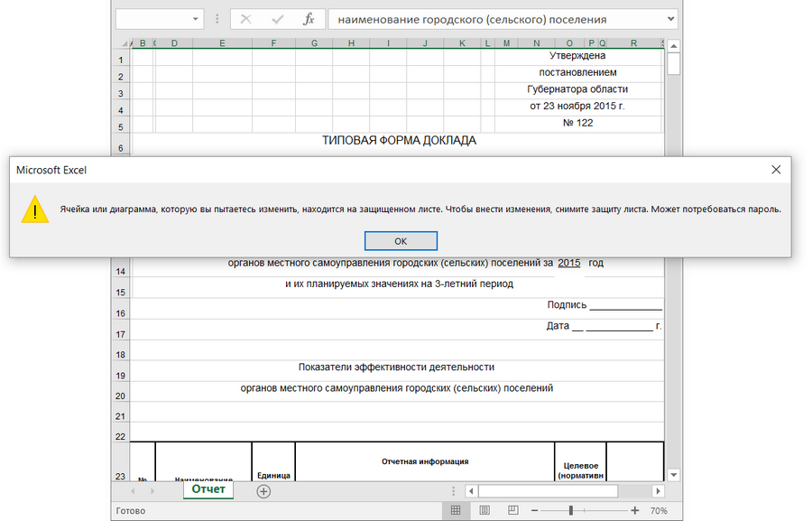Adjust the zoom slider handle
This screenshot has height=521, width=812.
(571, 510)
